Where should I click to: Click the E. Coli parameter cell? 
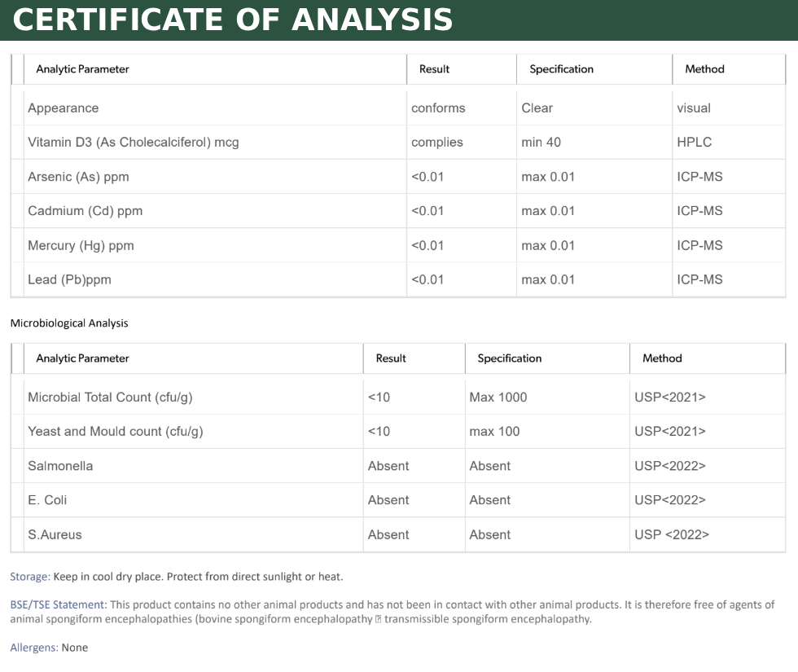click(x=47, y=500)
